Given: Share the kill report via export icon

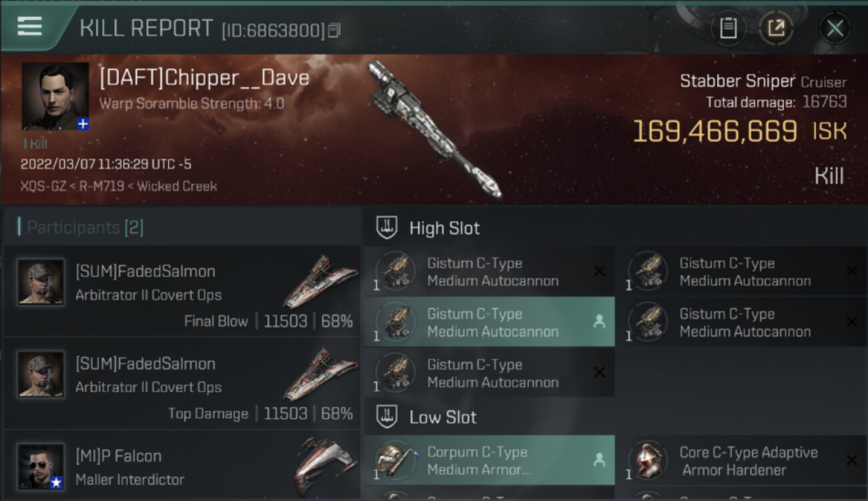Looking at the screenshot, I should coord(776,28).
